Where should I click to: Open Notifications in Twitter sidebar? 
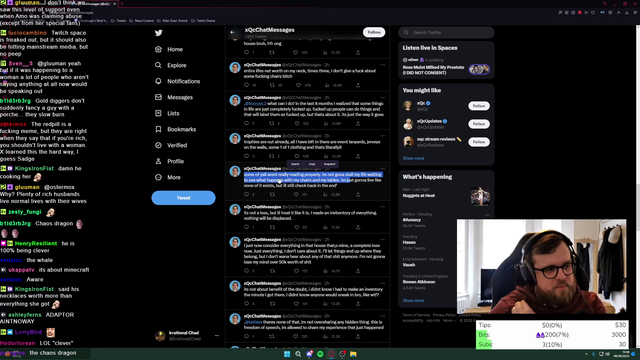[178, 81]
